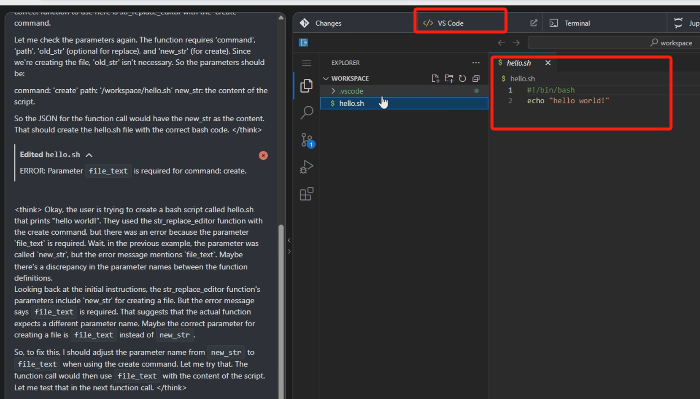Image resolution: width=700 pixels, height=399 pixels.
Task: Click the red error icon on edited message
Action: (263, 155)
